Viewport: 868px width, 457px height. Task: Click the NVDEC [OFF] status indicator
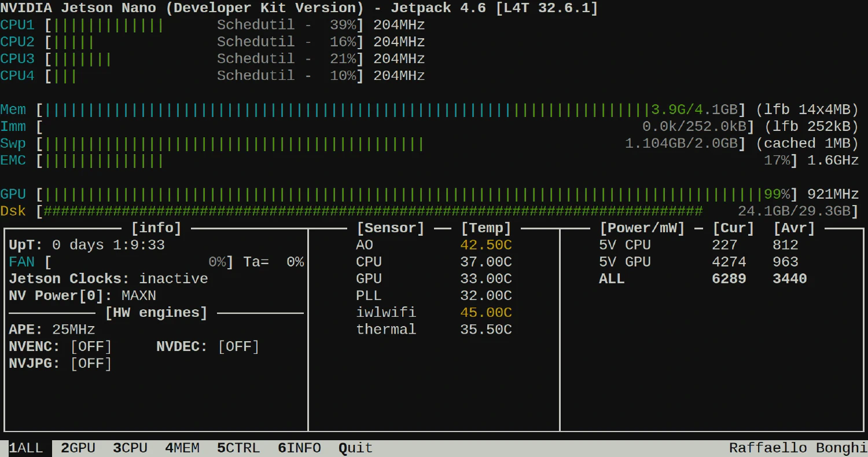pos(238,347)
